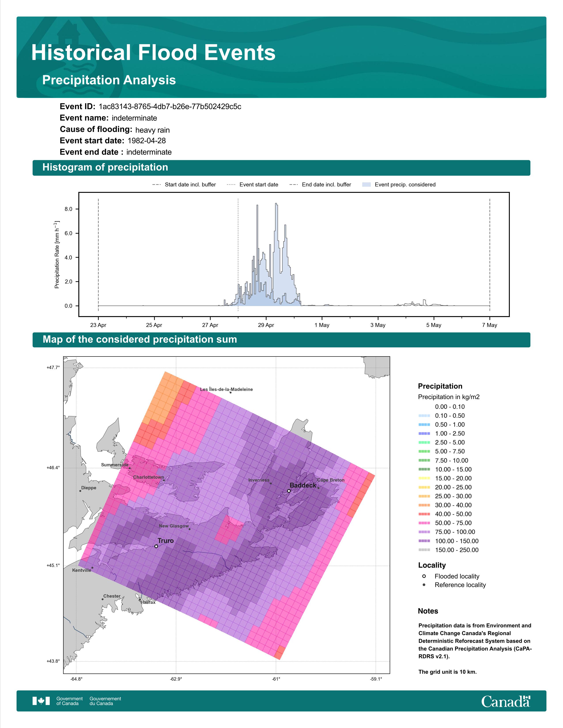Click the 75.00 - 100.00 legend swatch

(424, 532)
